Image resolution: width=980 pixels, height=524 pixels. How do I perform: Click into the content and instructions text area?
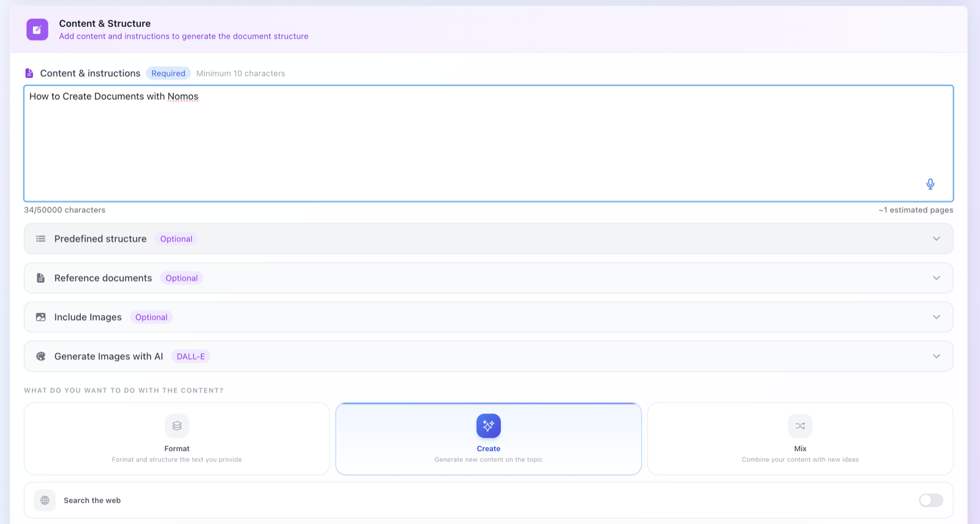coord(489,143)
